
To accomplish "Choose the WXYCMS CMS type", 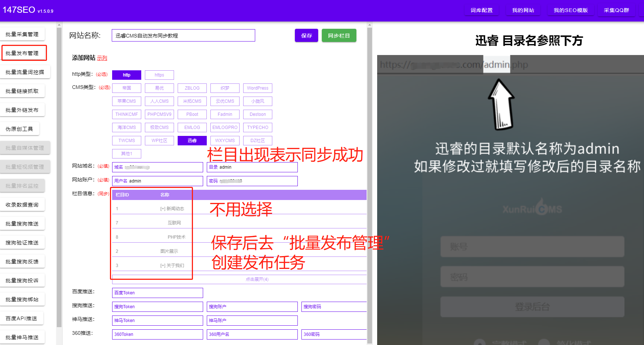I will pos(225,141).
